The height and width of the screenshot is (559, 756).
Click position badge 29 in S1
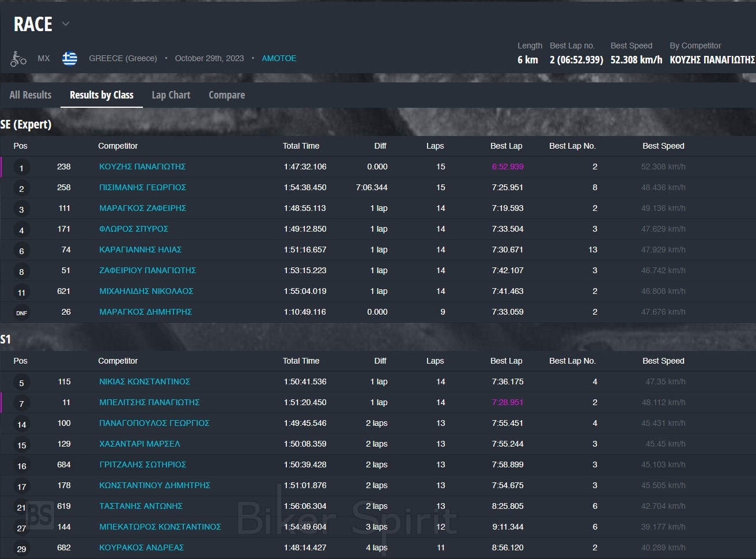point(21,549)
